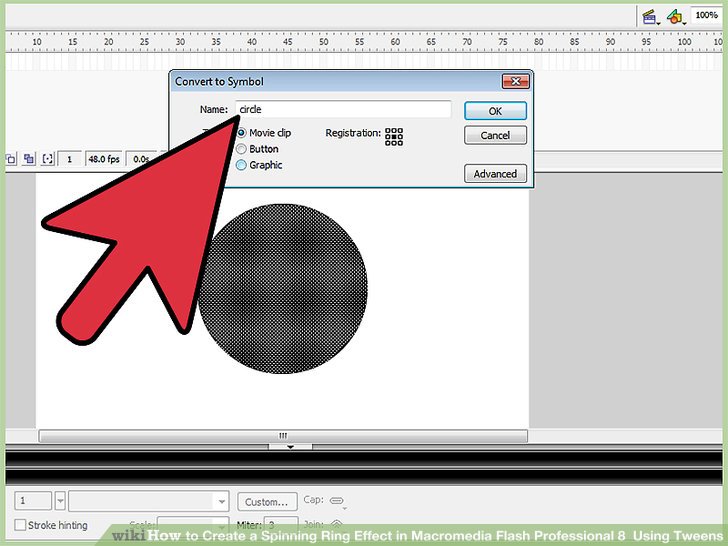This screenshot has width=728, height=546.
Task: Click the current frame box showing 1
Action: pyautogui.click(x=70, y=159)
